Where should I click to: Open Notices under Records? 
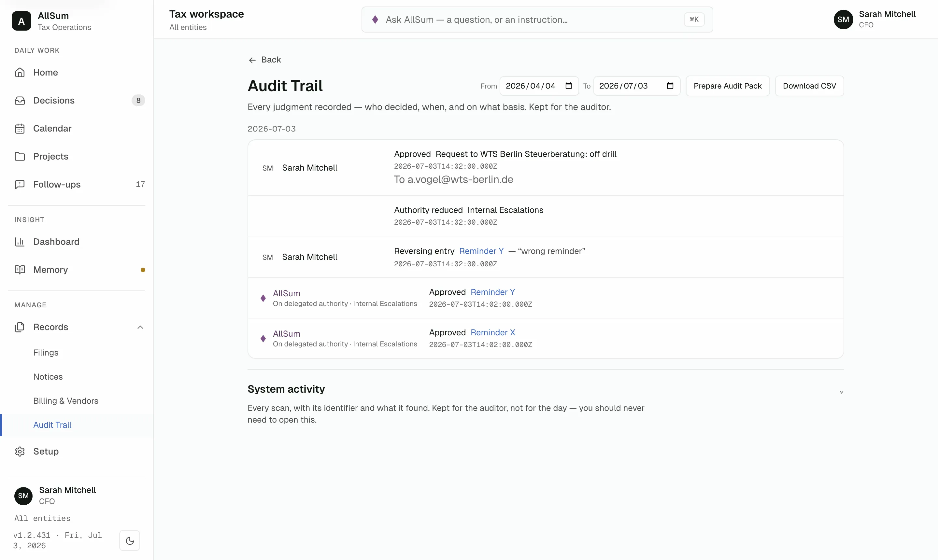point(48,377)
